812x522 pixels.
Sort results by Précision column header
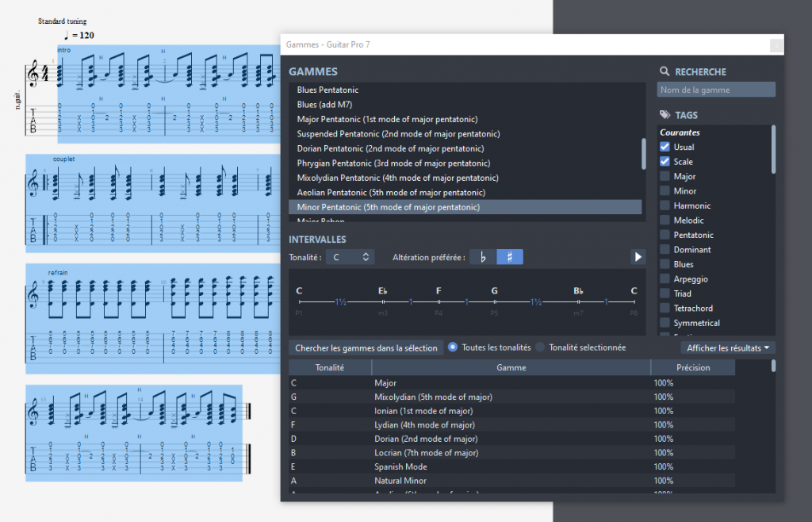coord(692,367)
